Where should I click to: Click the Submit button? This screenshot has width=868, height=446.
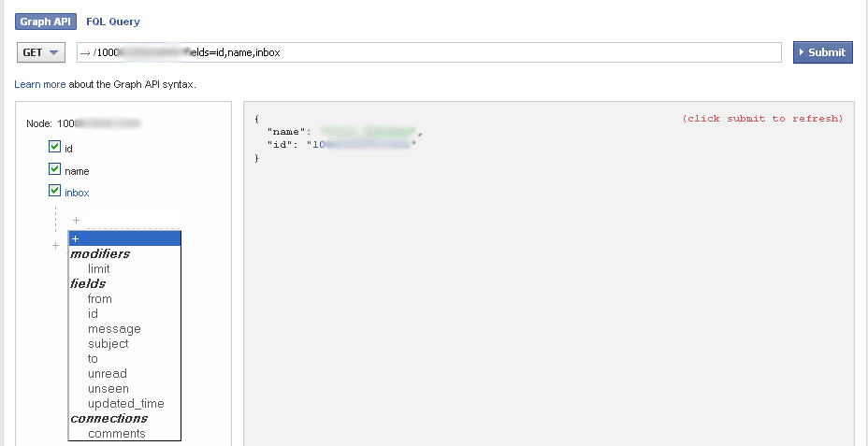(x=822, y=52)
